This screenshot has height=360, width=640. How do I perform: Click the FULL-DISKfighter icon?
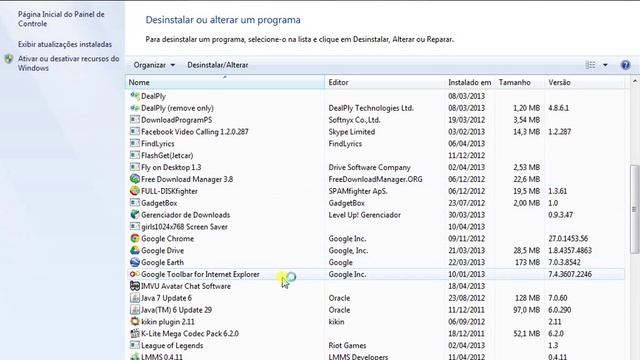pyautogui.click(x=135, y=191)
